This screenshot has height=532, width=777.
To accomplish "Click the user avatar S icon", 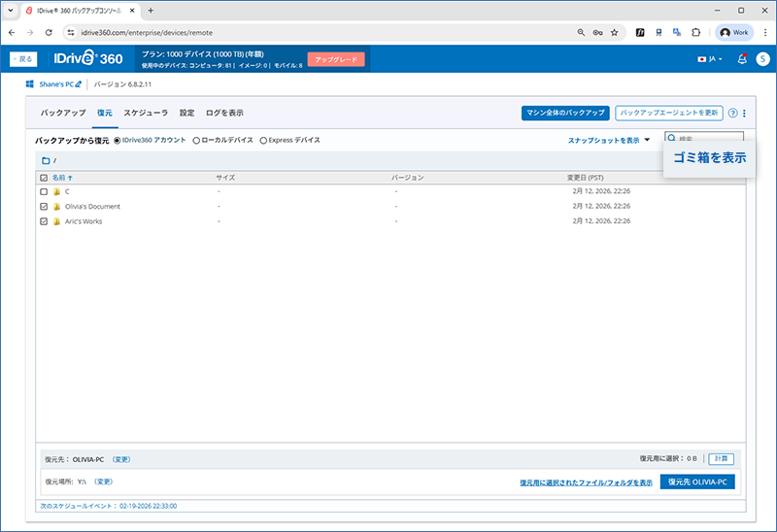I will click(762, 59).
